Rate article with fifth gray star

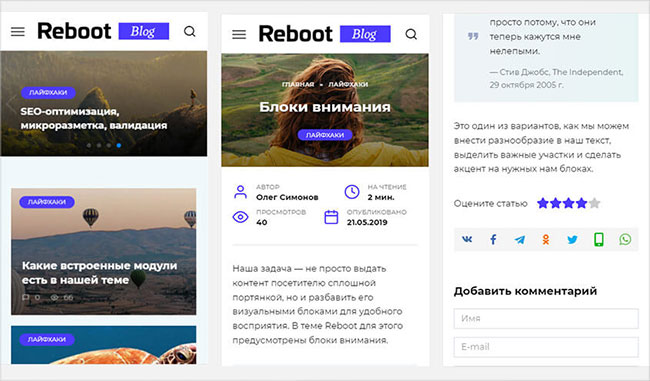[x=594, y=203]
